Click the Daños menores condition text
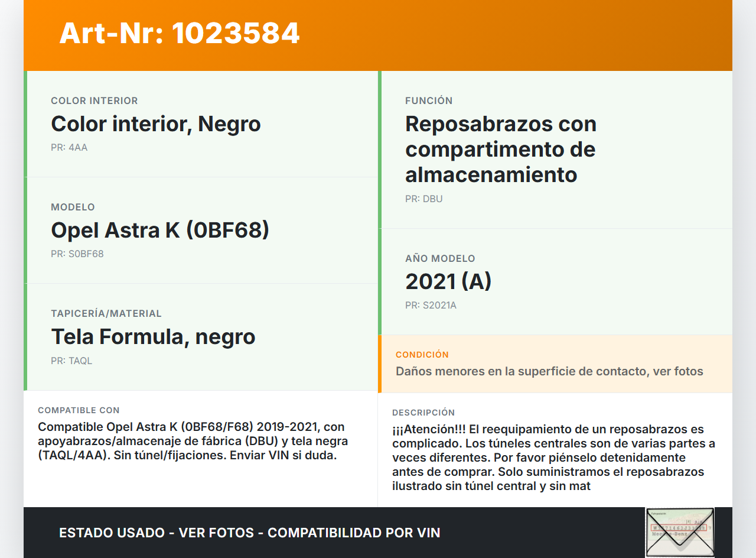 pos(549,372)
